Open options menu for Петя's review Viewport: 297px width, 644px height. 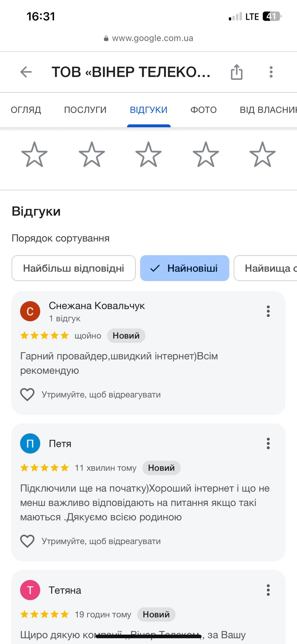(268, 443)
